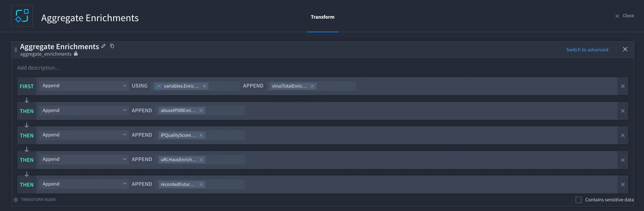
Task: Copy the step using the duplicate icon
Action: click(112, 46)
